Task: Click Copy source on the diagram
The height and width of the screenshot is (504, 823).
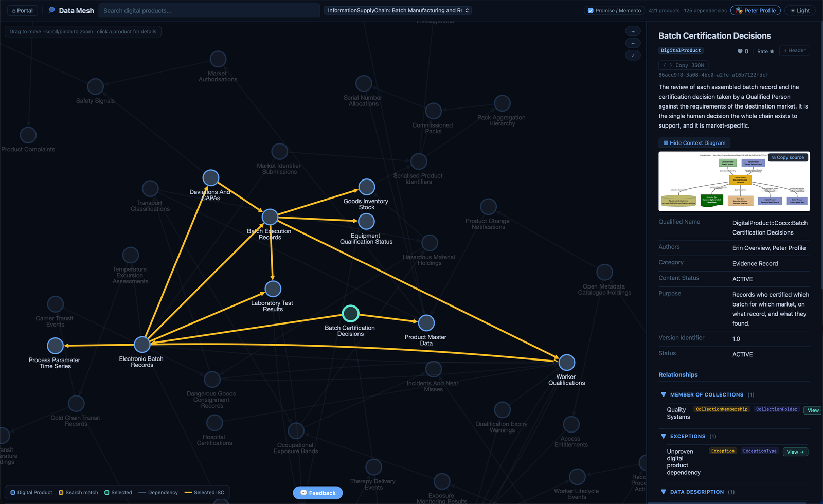Action: [x=788, y=157]
